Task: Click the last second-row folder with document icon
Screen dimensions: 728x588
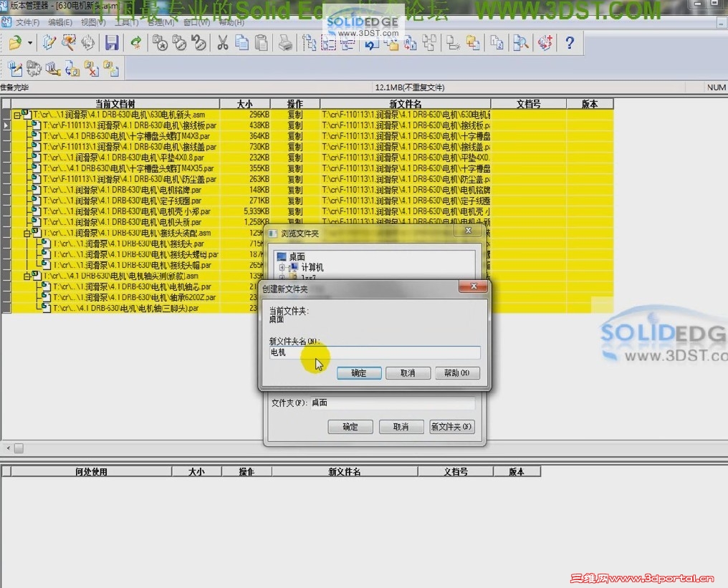Action: 111,69
